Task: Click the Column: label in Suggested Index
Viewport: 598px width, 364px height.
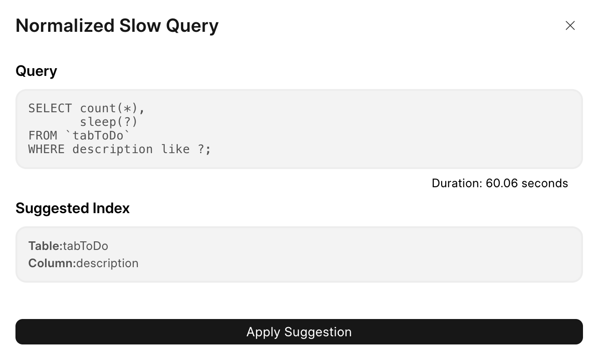Action: click(52, 263)
